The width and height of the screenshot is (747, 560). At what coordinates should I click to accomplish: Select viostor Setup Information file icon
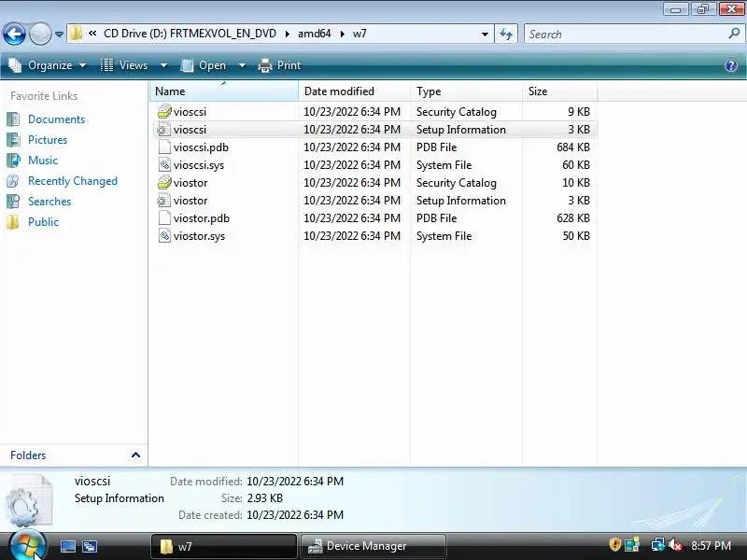click(x=164, y=201)
